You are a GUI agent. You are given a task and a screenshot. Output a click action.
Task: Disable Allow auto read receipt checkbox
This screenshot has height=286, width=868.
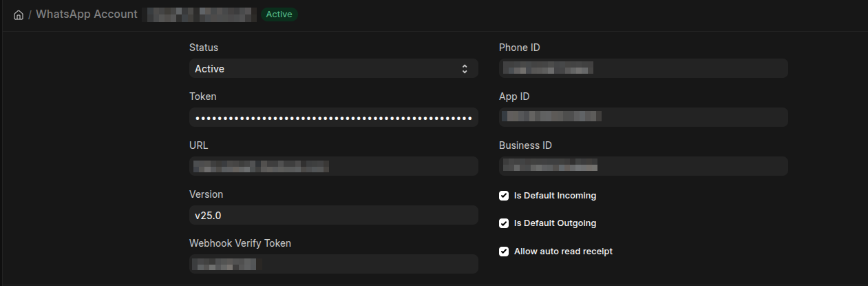504,252
